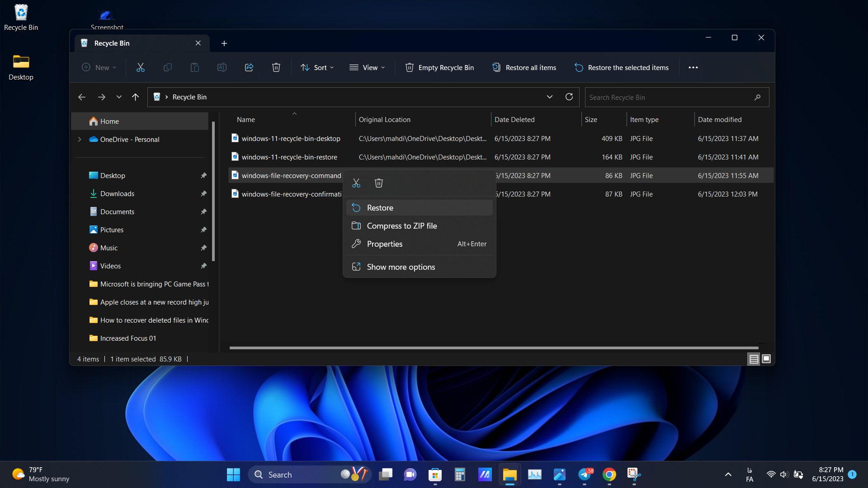Go forward with the right arrow button
868x488 pixels.
click(101, 97)
